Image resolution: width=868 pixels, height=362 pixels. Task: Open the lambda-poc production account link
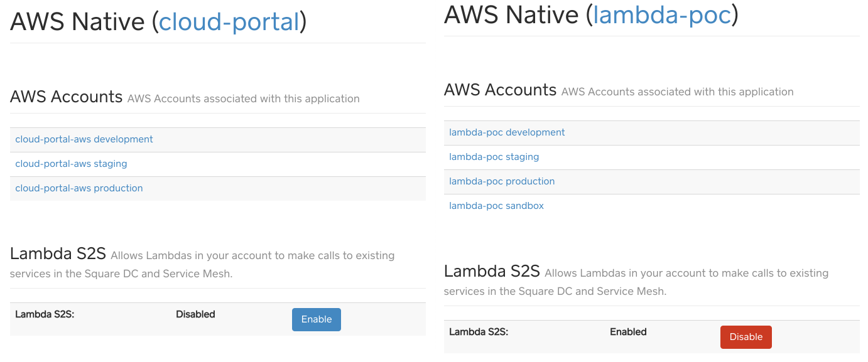click(502, 181)
